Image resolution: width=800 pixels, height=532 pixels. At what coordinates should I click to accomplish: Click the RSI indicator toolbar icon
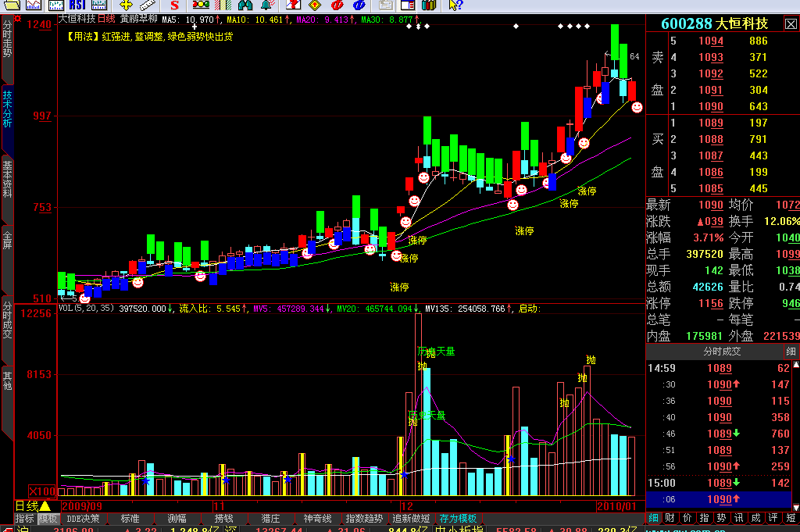(x=77, y=5)
